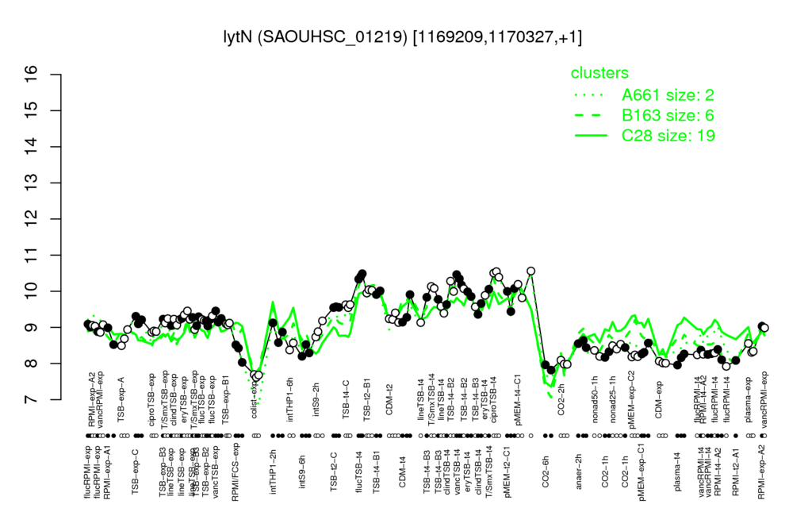Click y-axis tick label 10
This screenshot has width=812, height=508.
coord(32,291)
